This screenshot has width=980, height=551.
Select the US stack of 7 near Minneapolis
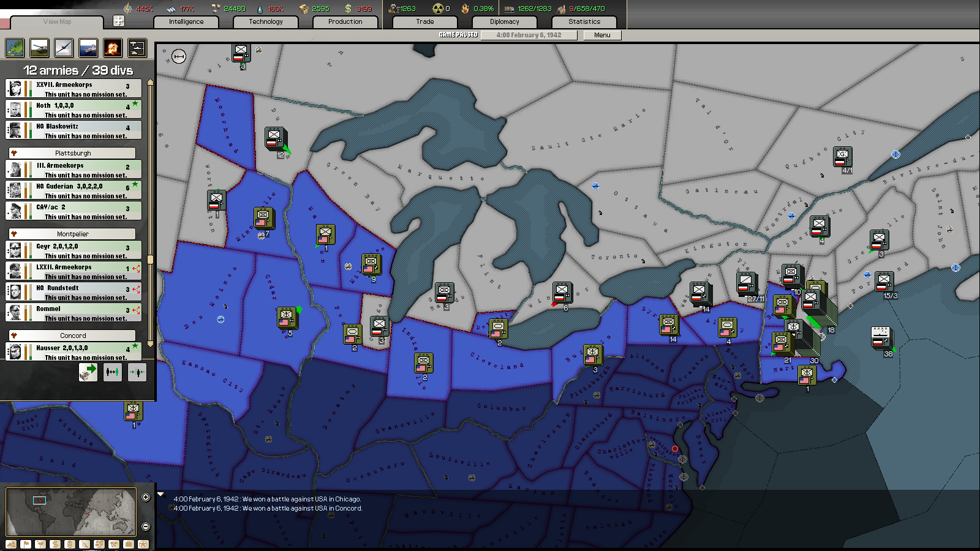coord(263,219)
